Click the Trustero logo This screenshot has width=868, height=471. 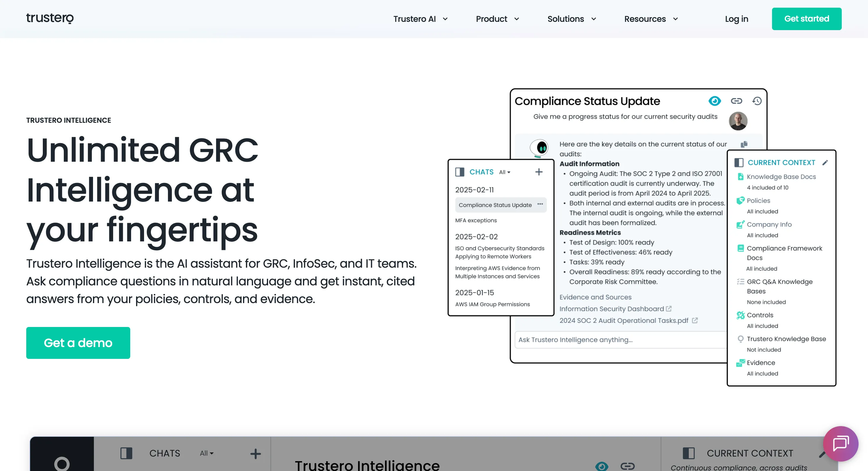[x=50, y=18]
